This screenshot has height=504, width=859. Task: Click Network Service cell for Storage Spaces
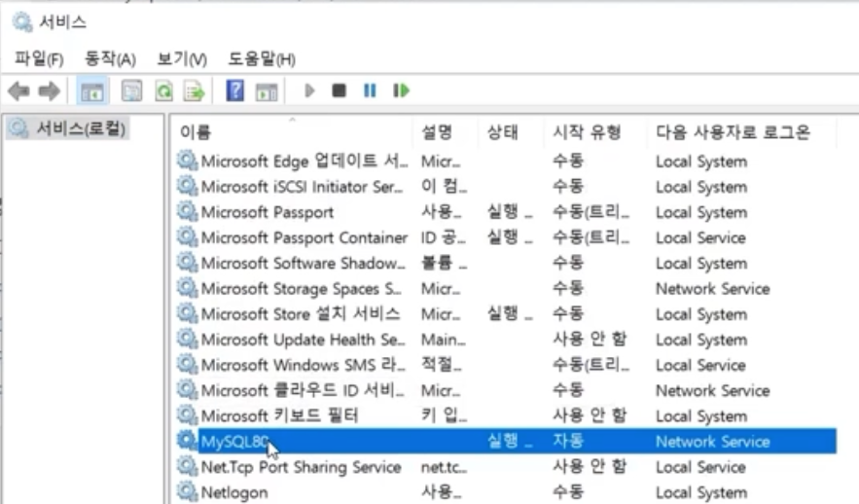point(713,289)
